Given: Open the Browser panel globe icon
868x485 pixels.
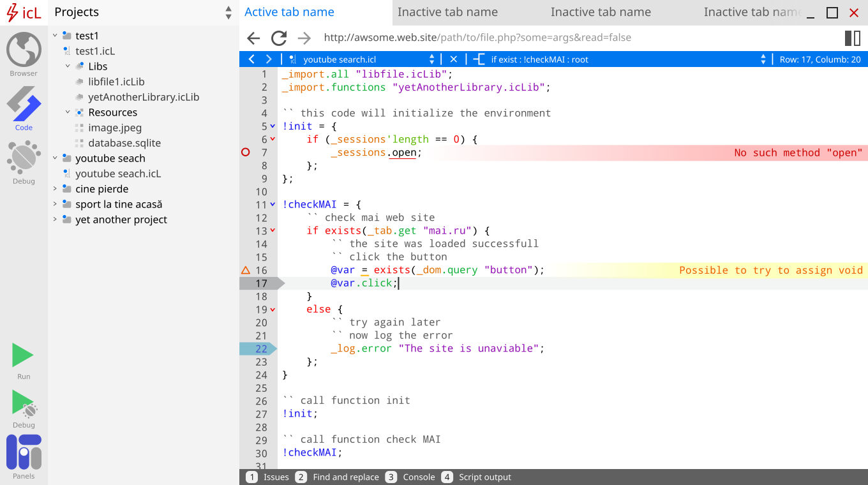Looking at the screenshot, I should [x=24, y=50].
